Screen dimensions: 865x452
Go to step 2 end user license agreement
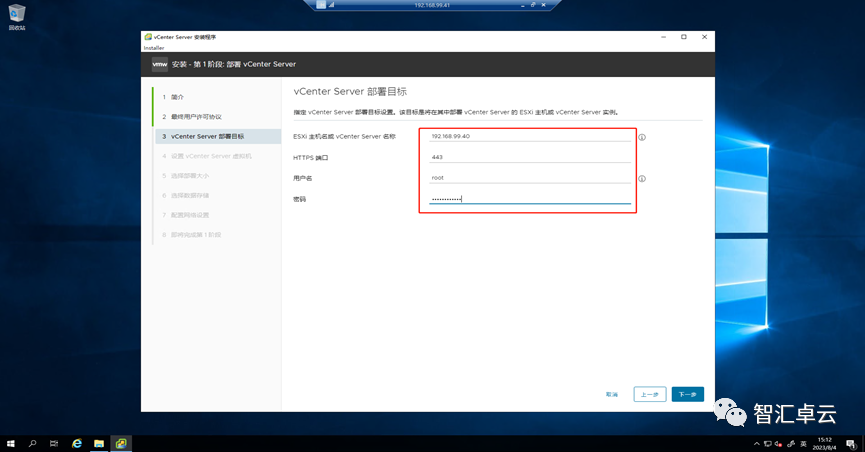click(x=218, y=117)
